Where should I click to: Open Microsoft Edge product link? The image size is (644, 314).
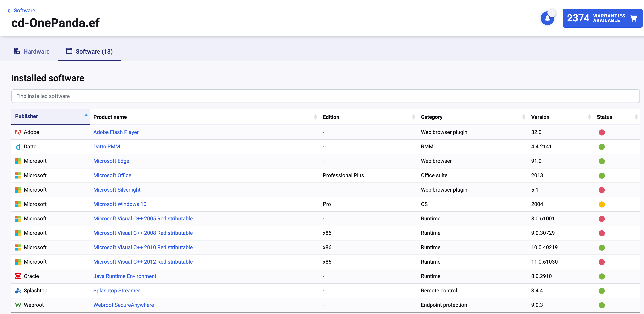click(x=111, y=161)
